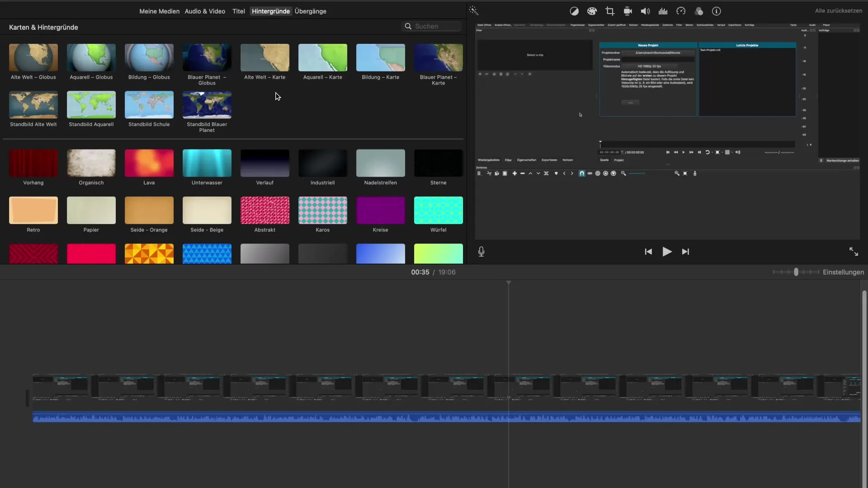Choose the Abstrakt pattern background
This screenshot has width=868, height=488.
coord(265,210)
